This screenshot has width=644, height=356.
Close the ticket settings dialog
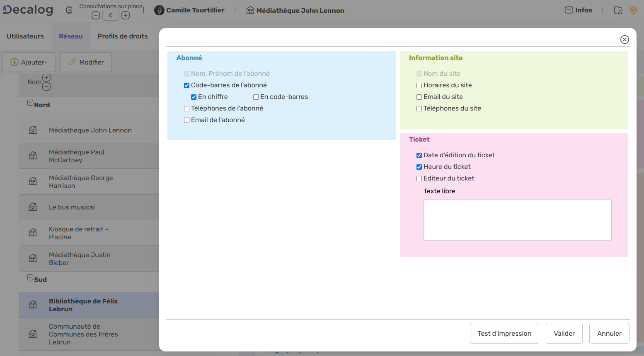point(625,39)
